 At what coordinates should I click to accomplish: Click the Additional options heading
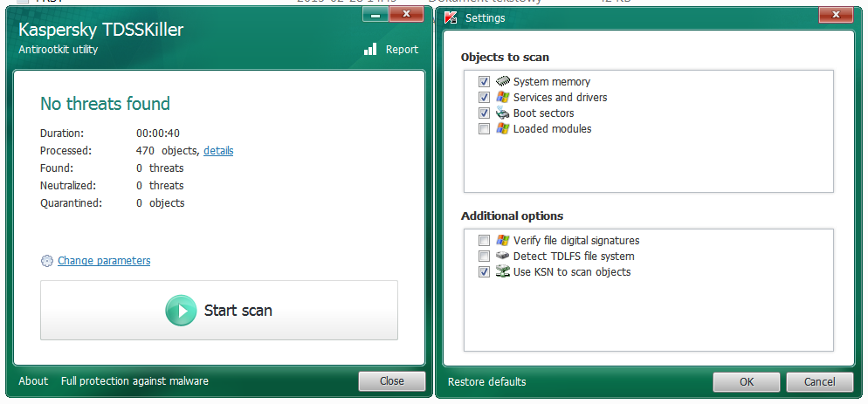512,216
